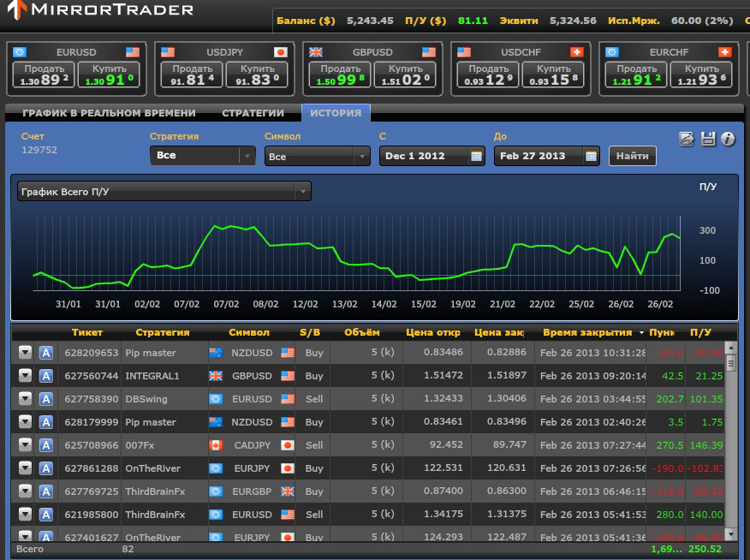This screenshot has width=750, height=560.
Task: Open the info icon in the history panel
Action: click(728, 140)
